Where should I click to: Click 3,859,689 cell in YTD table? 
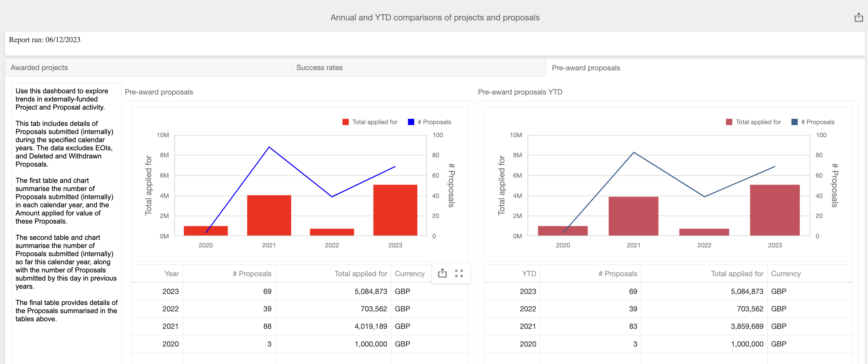746,326
